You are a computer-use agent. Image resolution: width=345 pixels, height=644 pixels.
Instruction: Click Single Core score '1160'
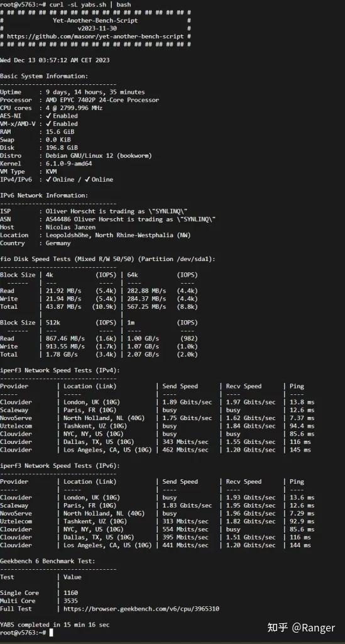tap(70, 592)
